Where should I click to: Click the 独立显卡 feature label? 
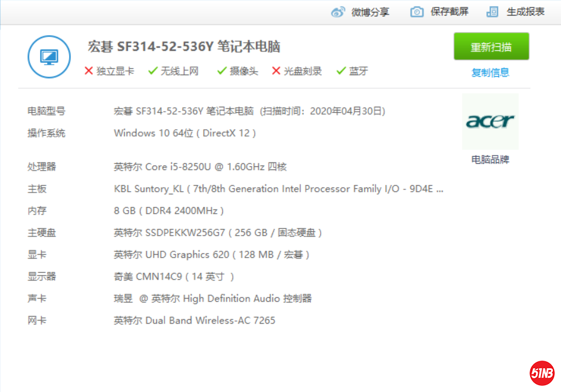click(x=115, y=71)
